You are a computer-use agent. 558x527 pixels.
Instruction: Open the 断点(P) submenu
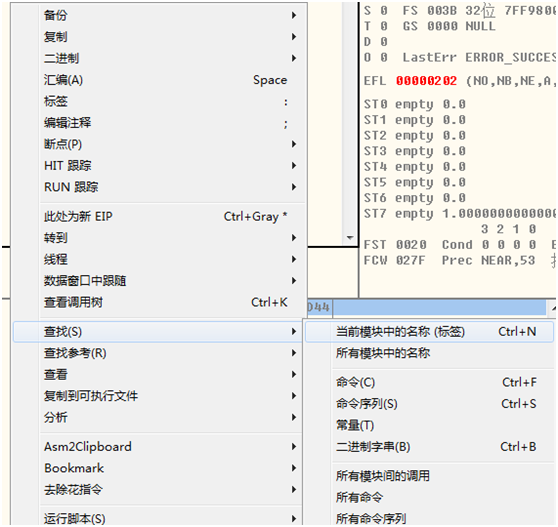(x=158, y=144)
